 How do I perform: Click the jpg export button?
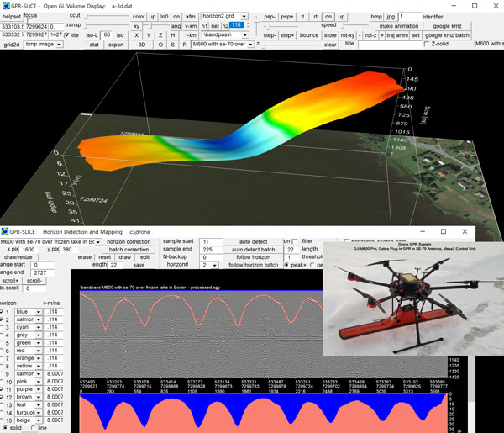pos(390,17)
